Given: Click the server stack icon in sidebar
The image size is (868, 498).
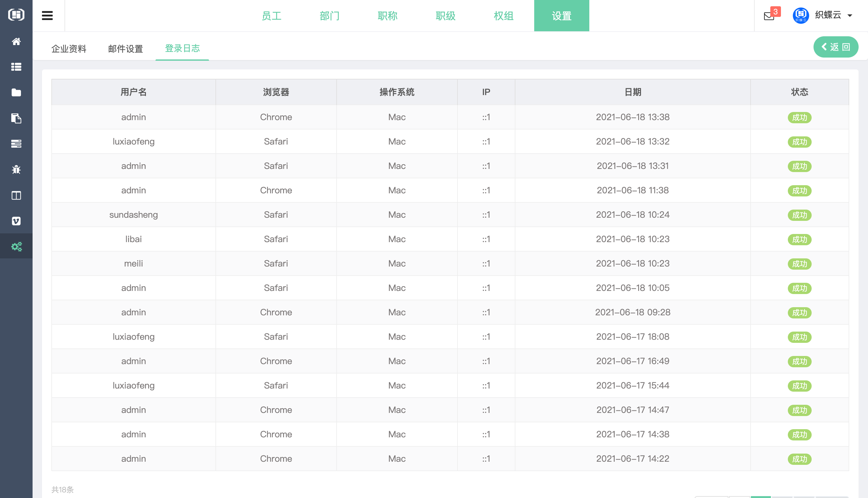Looking at the screenshot, I should pos(16,144).
